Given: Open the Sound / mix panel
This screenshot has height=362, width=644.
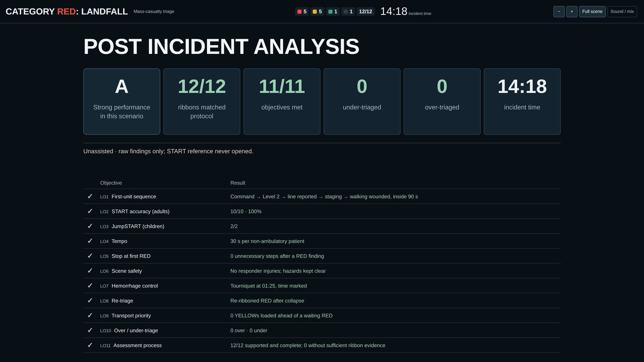Looking at the screenshot, I should pyautogui.click(x=622, y=12).
